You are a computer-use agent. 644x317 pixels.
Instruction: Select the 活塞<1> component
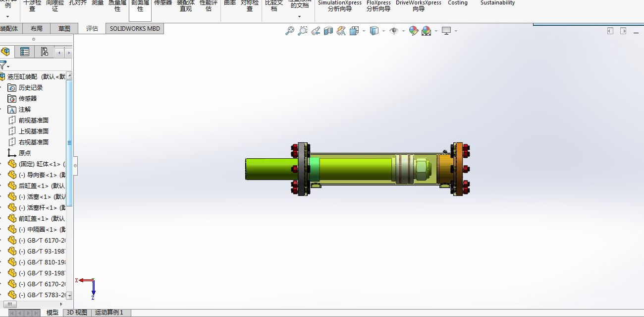(x=37, y=196)
